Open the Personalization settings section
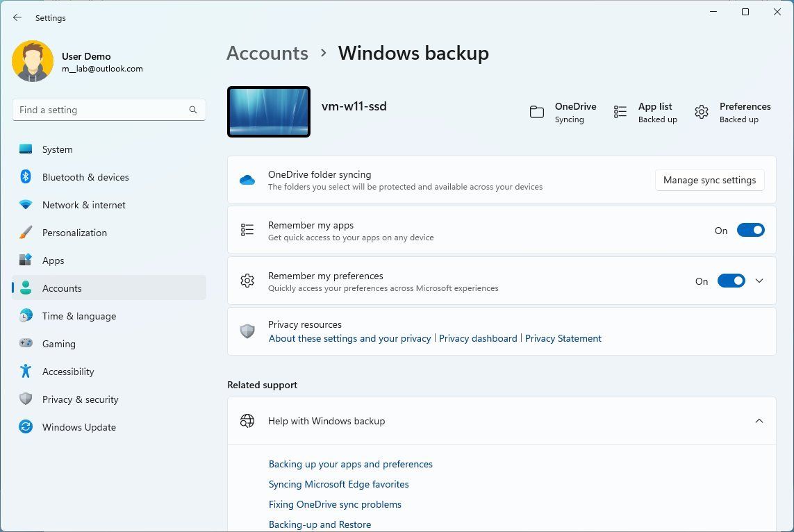Screen dimensions: 794x532 click(74, 233)
